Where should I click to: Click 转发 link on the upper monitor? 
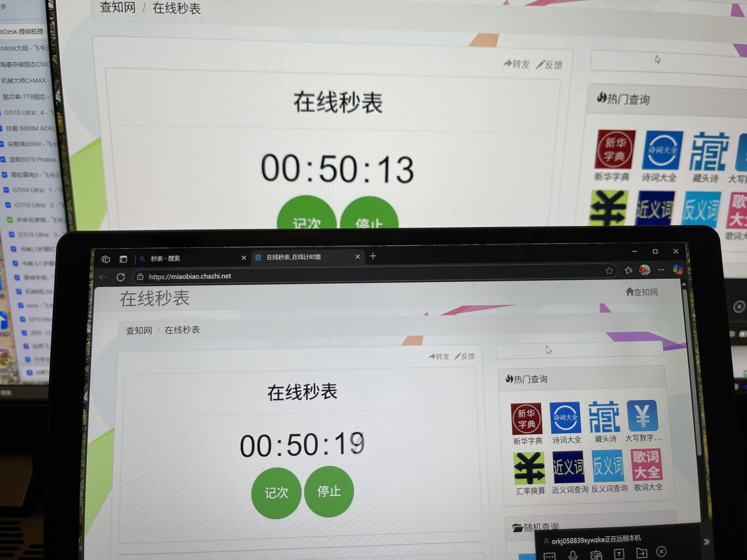click(516, 64)
